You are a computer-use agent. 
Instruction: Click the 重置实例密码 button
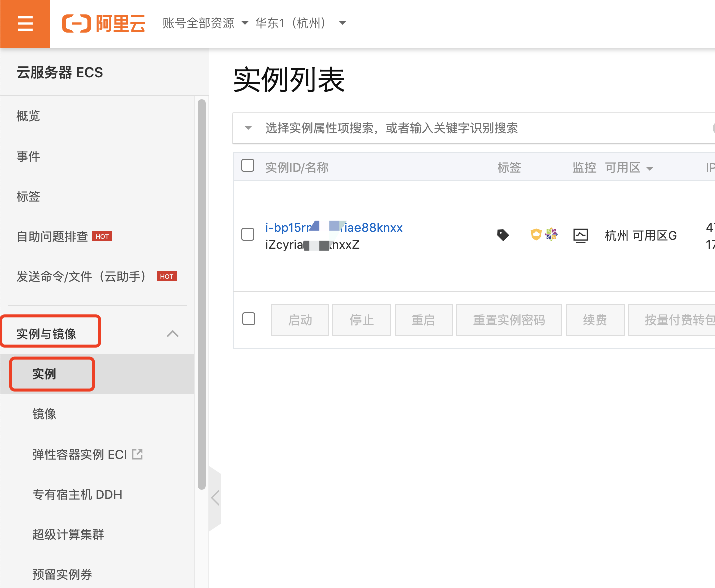[x=509, y=320]
